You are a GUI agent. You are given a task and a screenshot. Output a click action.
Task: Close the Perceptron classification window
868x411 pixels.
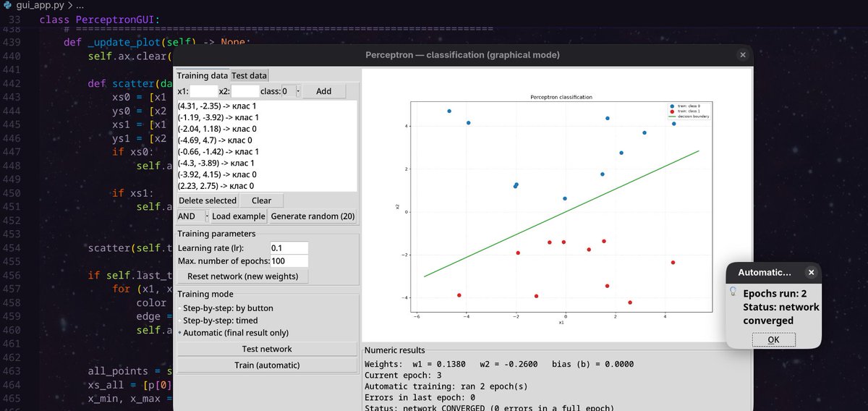tap(742, 55)
